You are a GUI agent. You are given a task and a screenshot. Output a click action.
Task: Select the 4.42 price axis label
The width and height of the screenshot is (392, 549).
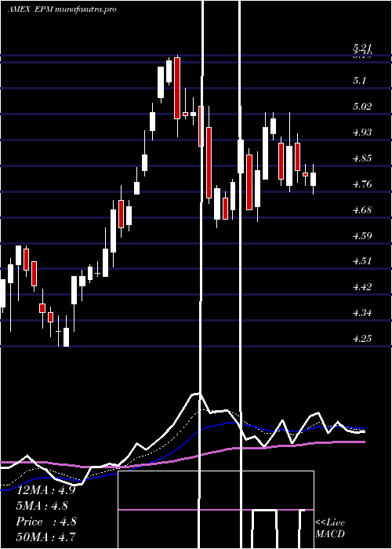point(362,287)
